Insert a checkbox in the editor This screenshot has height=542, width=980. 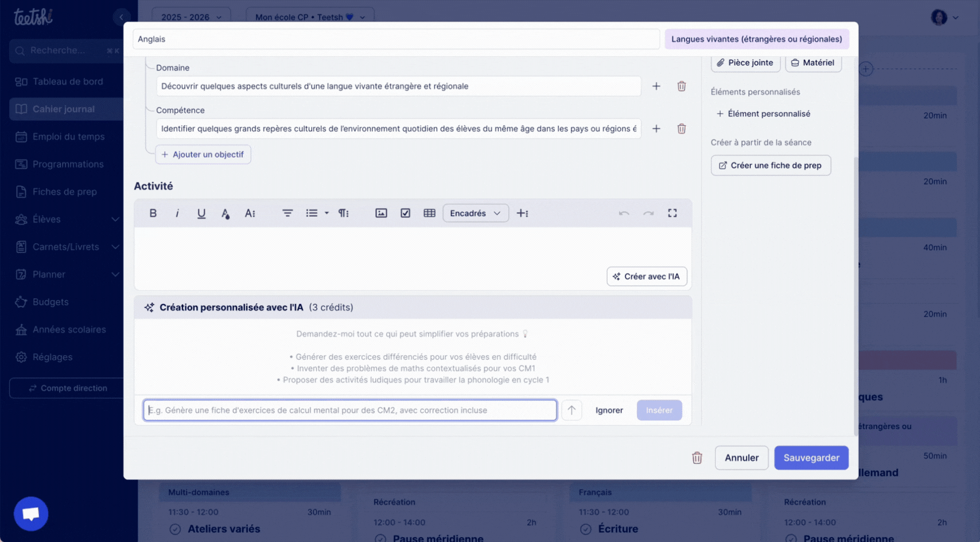(405, 213)
